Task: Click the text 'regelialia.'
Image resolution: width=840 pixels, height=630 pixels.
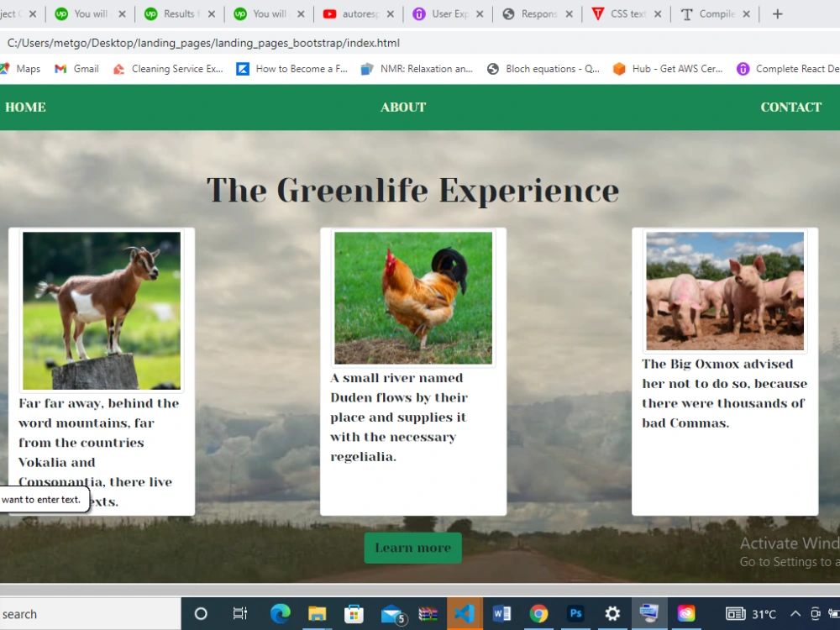Action: coord(363,457)
